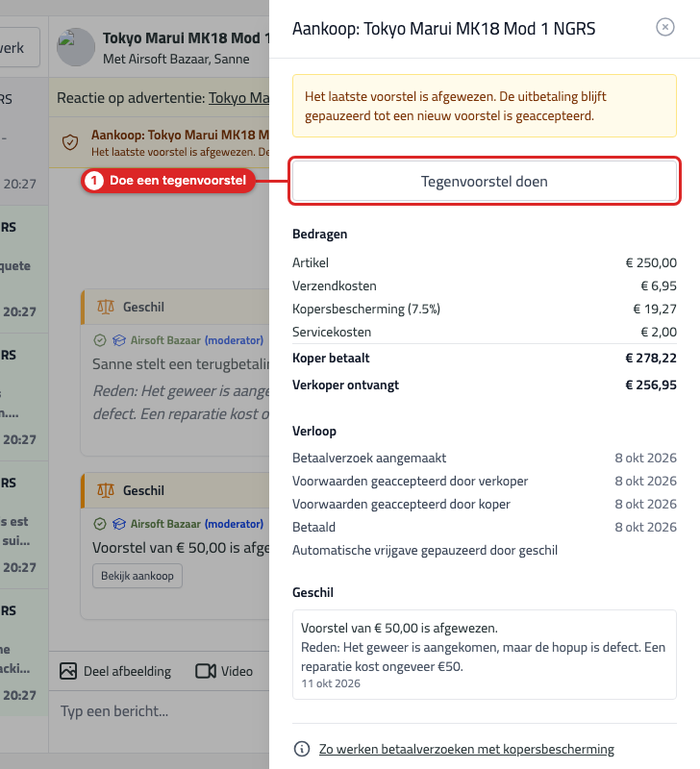Click the Geschil afgewezen details box
The image size is (700, 769).
[x=485, y=655]
